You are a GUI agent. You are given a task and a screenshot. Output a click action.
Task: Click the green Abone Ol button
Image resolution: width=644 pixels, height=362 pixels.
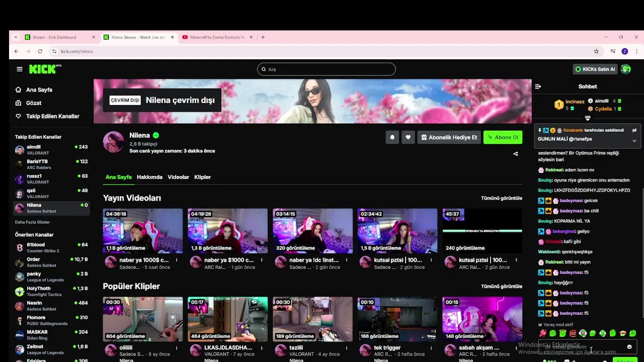coord(503,137)
